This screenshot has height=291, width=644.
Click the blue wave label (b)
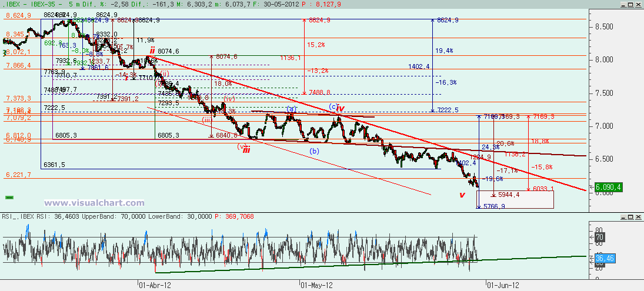point(314,150)
